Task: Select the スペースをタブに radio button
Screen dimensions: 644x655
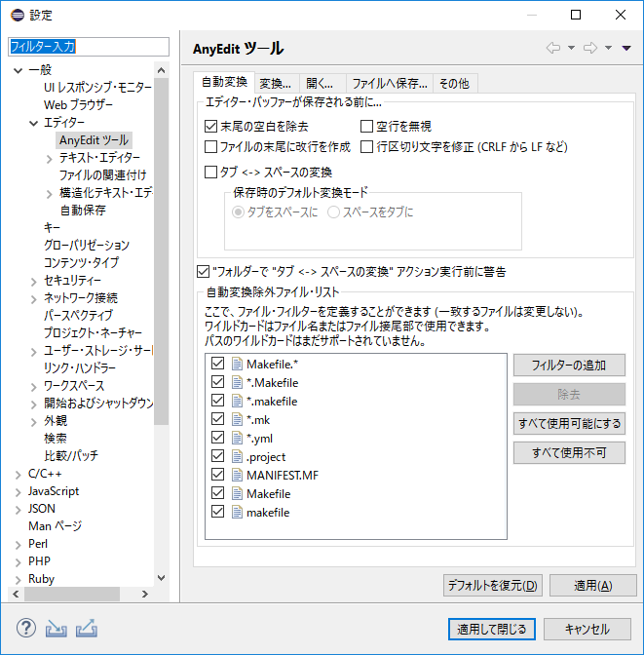Action: pyautogui.click(x=334, y=212)
